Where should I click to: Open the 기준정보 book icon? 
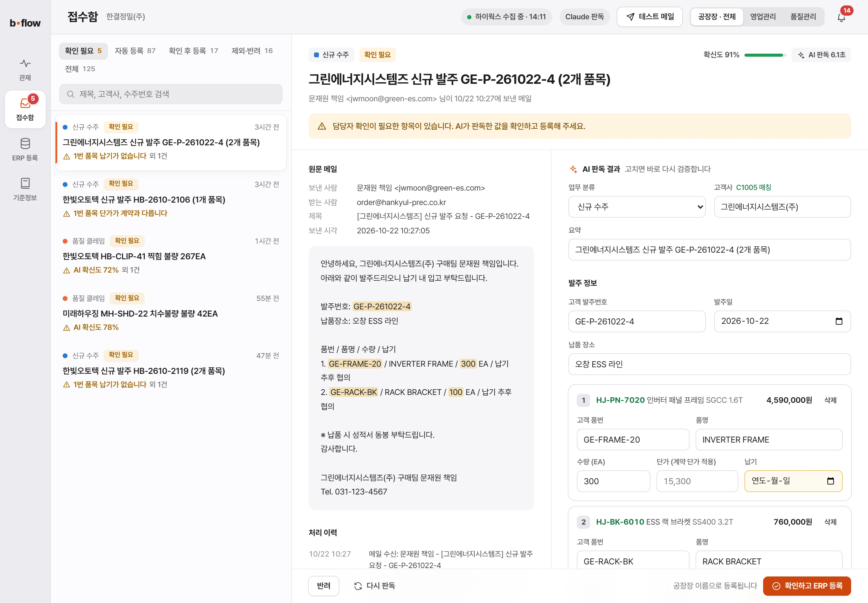25,189
